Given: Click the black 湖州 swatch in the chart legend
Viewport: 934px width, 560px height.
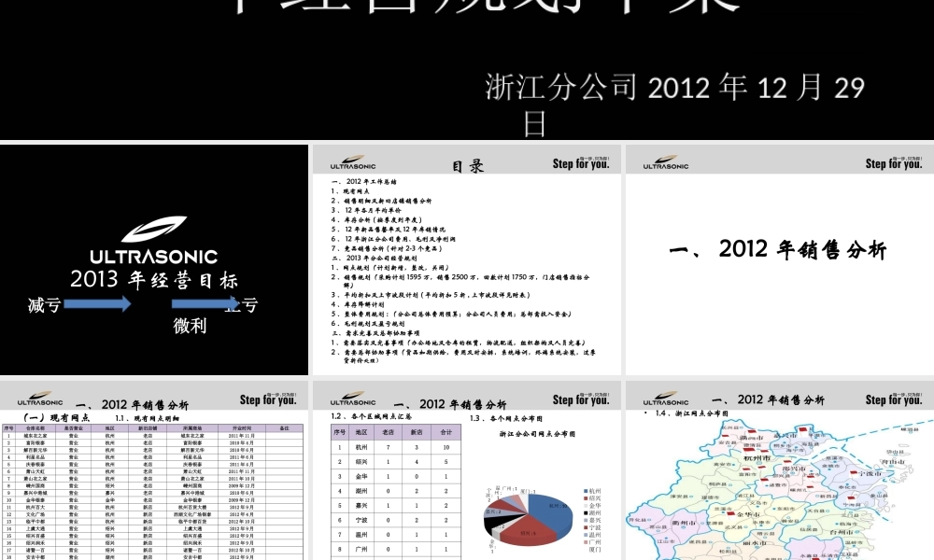Looking at the screenshot, I should pos(587,513).
